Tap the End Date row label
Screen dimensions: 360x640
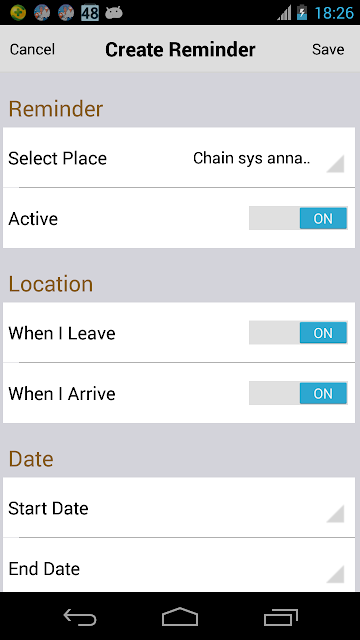[x=44, y=569]
